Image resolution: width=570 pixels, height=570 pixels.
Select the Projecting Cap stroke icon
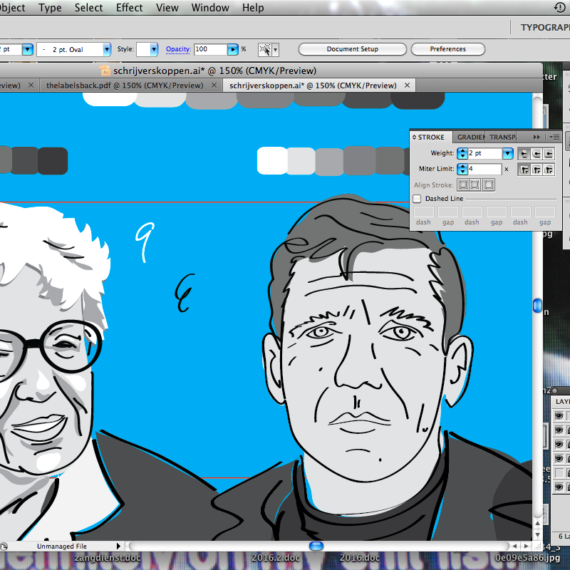click(x=549, y=154)
